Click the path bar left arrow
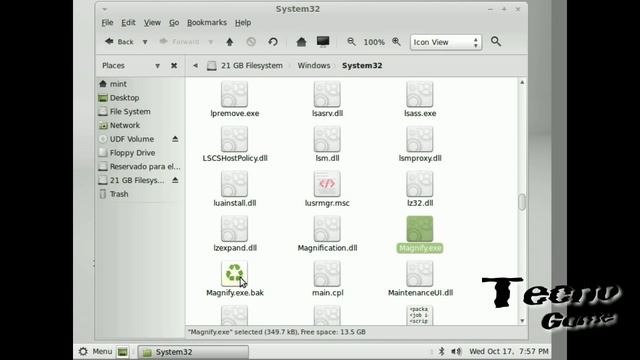The height and width of the screenshot is (360, 640). click(x=196, y=65)
